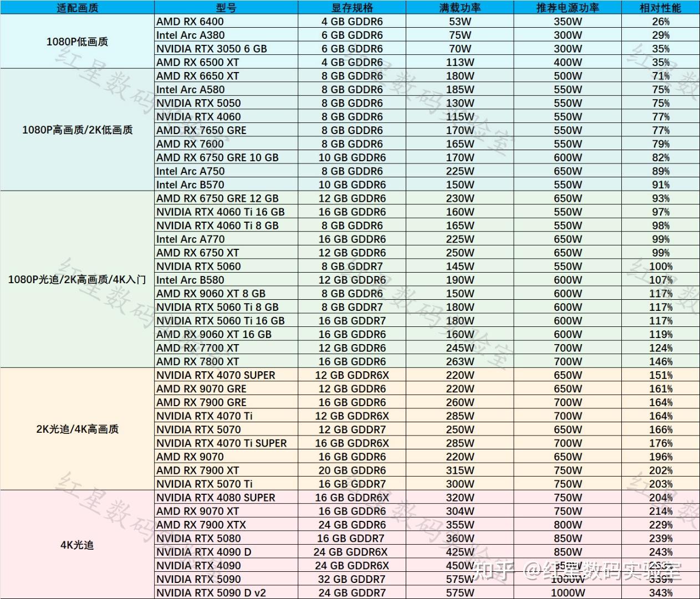Click the 263W power cell
The image size is (700, 599).
460,361
